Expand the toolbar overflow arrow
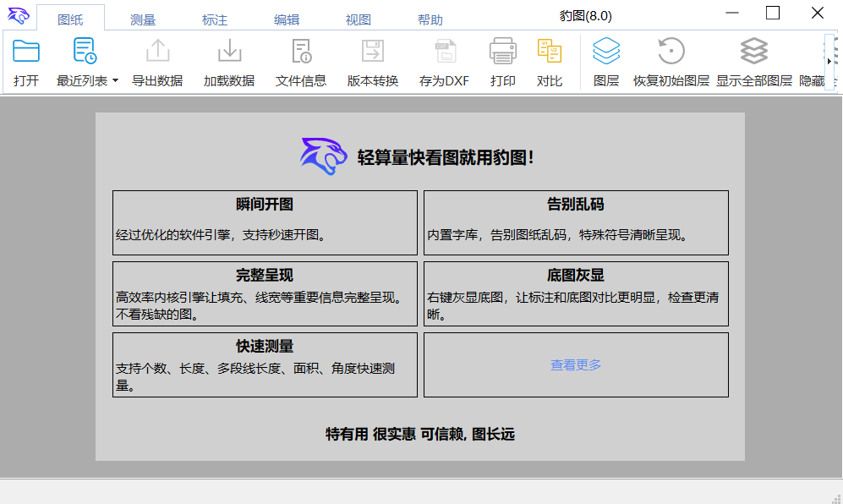 pos(829,62)
